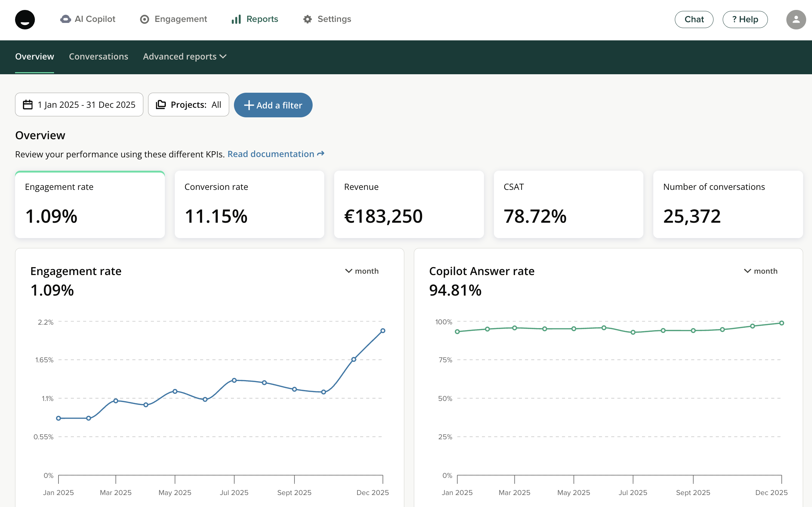The width and height of the screenshot is (812, 507).
Task: Open AI Copilot cloud icon
Action: tap(65, 19)
